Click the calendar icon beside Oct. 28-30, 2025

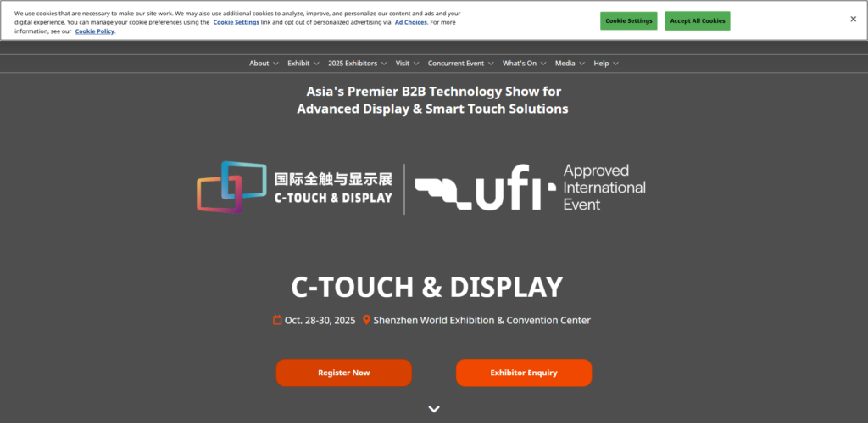click(x=277, y=320)
